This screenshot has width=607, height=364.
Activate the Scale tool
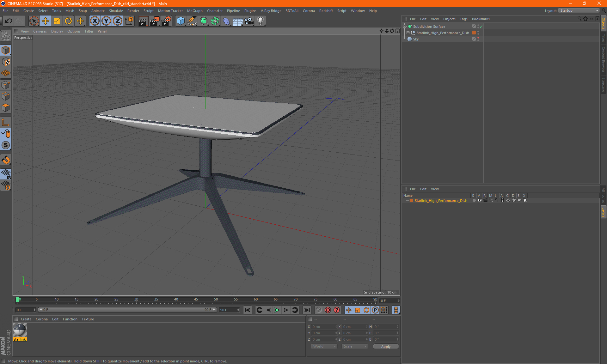[x=57, y=21]
